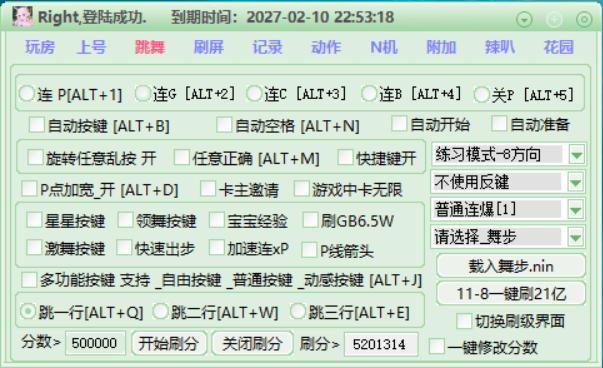603x368 pixels.
Task: Enable the 加速连xP checkbox
Action: click(217, 248)
